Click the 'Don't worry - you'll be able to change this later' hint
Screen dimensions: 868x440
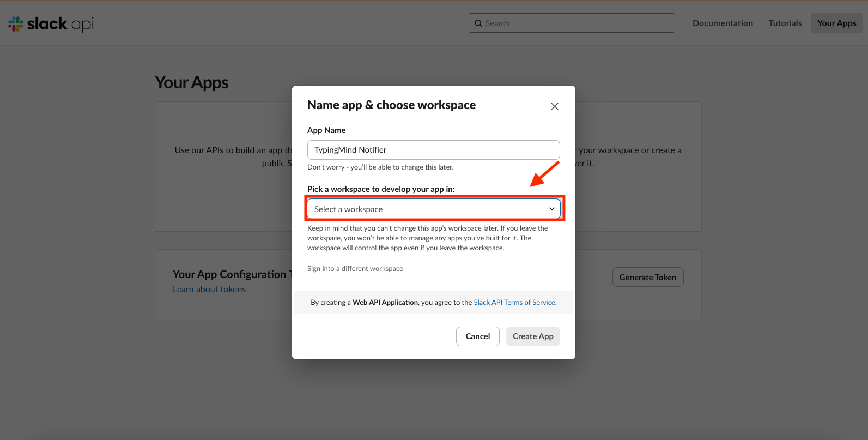pyautogui.click(x=380, y=167)
